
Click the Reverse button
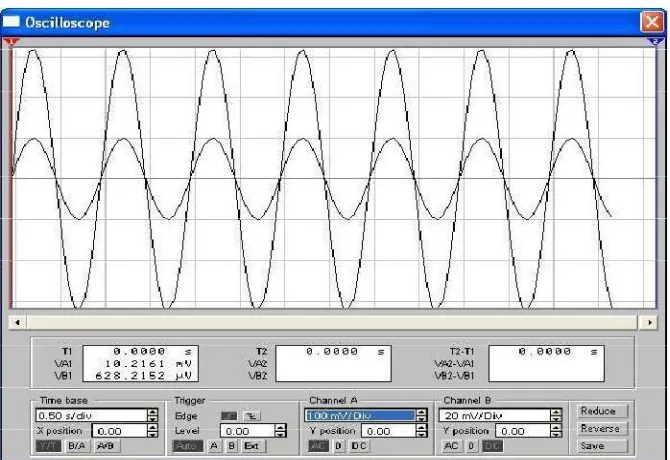click(602, 428)
